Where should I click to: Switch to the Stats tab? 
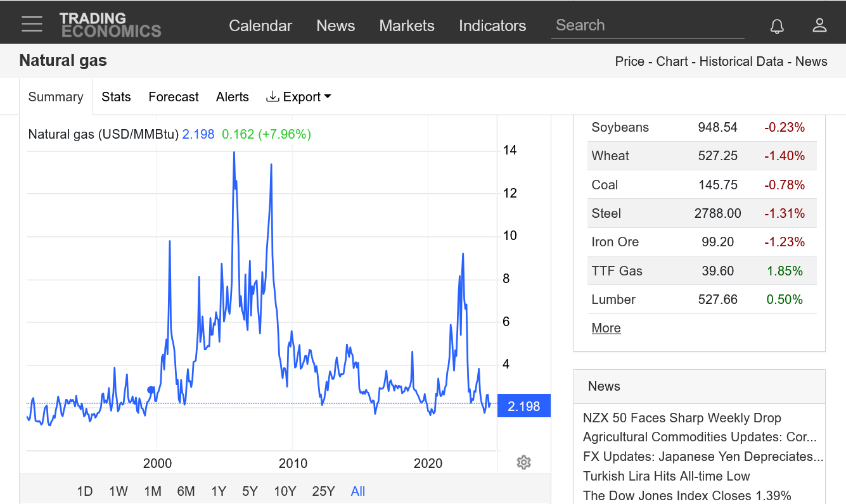116,97
